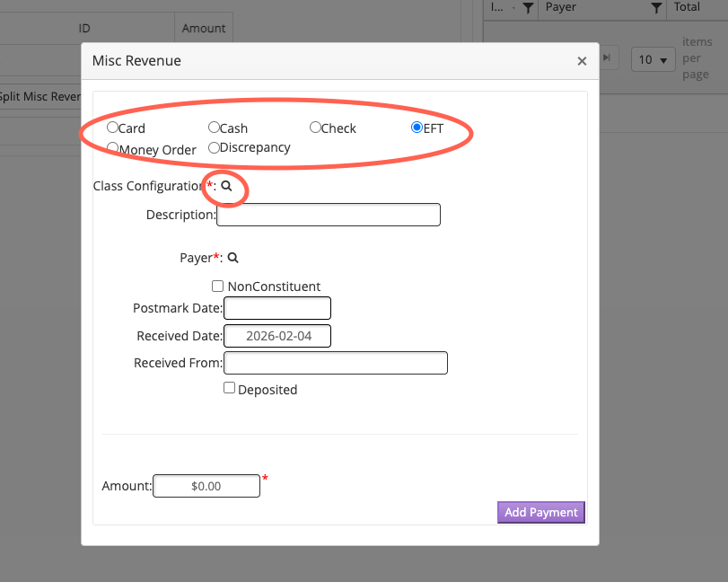Select the Check payment type

click(x=315, y=127)
